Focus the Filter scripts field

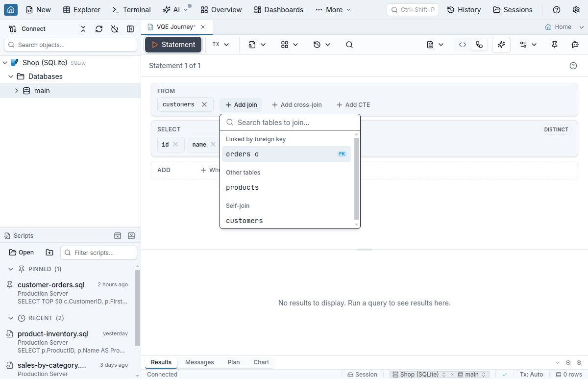[98, 253]
